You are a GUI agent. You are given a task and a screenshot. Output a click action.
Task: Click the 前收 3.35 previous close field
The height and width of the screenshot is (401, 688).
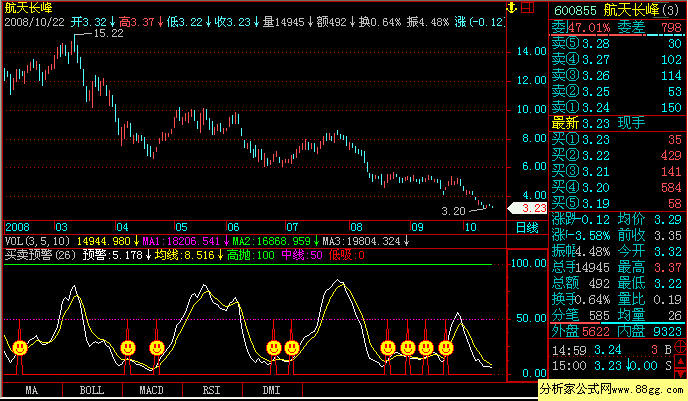tap(650, 235)
